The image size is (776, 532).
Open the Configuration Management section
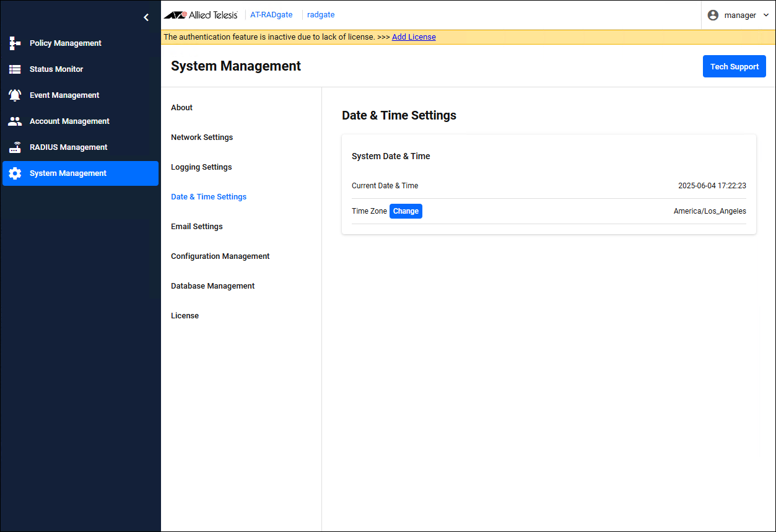coord(220,256)
